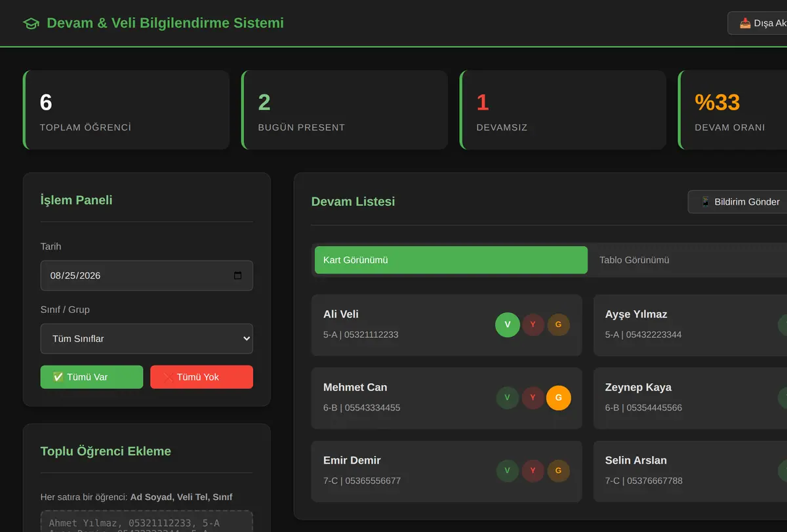787x532 pixels.
Task: Click the Mehmet Can student name
Action: (x=355, y=387)
